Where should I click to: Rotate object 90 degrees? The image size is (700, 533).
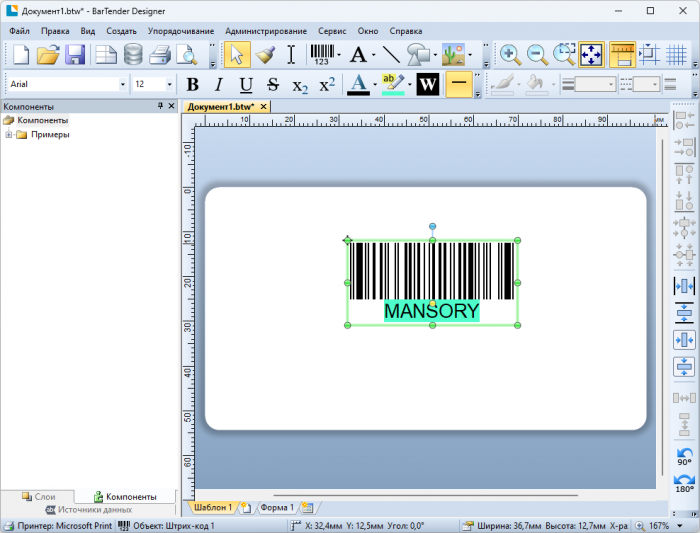coord(684,457)
